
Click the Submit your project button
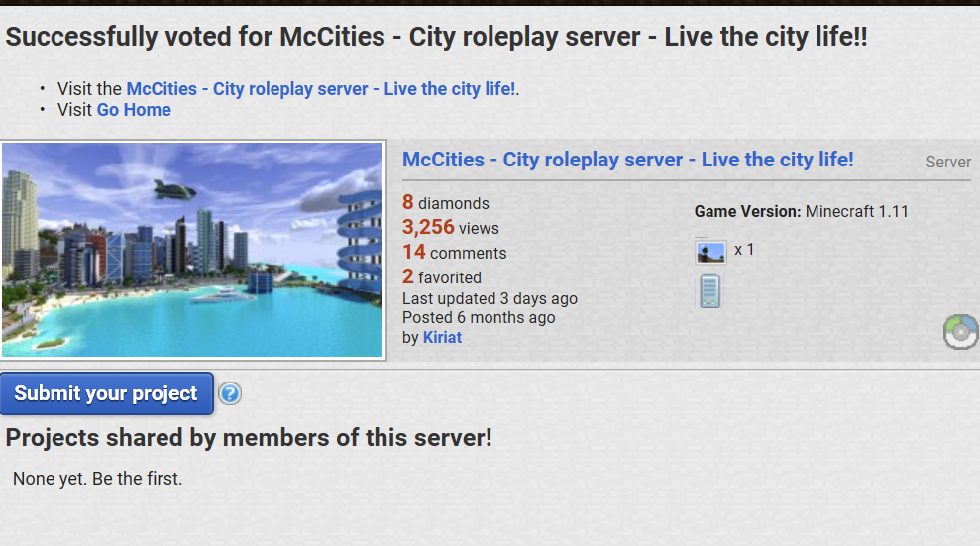coord(106,393)
